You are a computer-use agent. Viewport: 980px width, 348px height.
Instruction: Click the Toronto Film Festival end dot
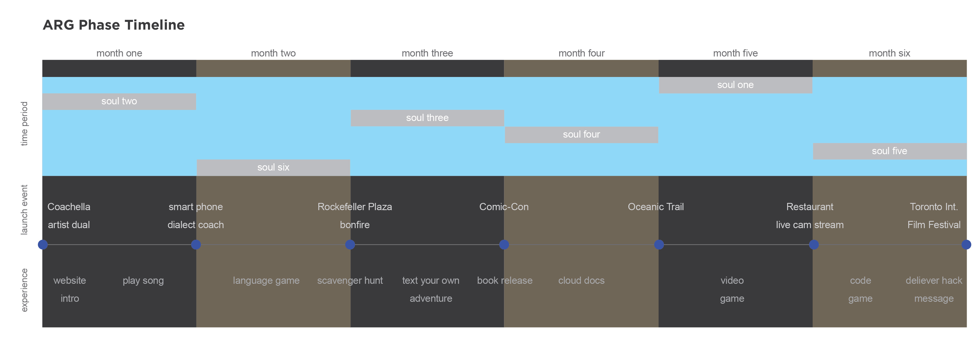coord(966,244)
